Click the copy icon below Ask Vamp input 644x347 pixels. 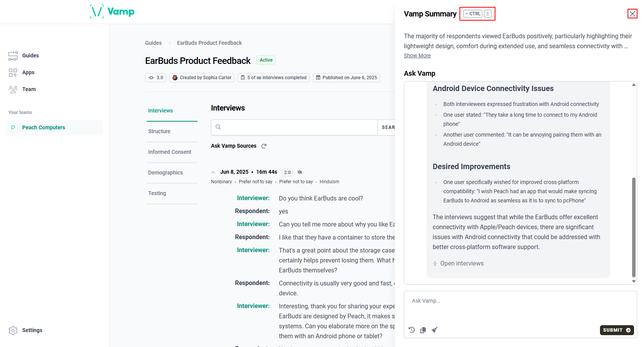point(423,330)
